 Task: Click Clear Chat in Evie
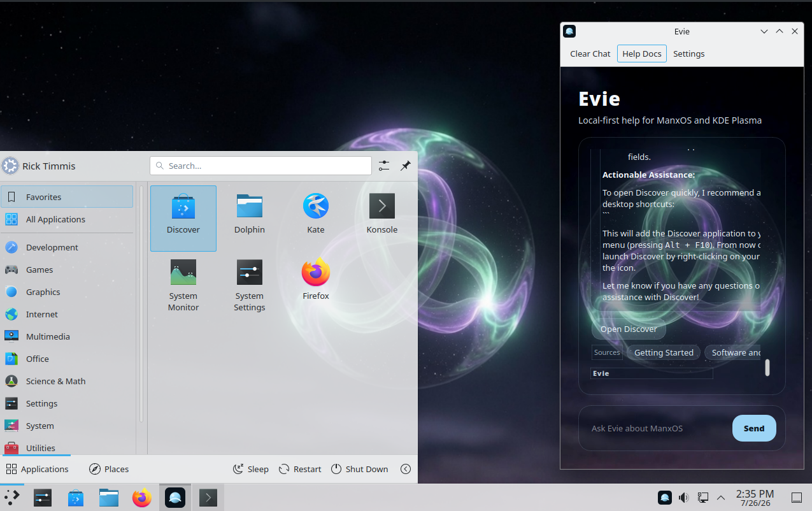(590, 54)
